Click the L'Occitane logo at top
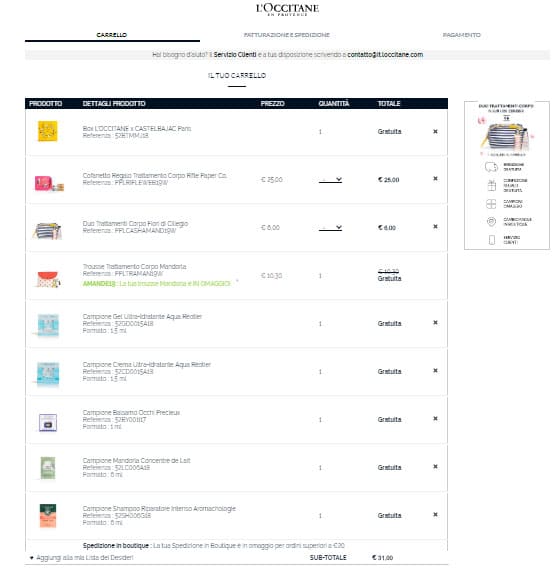This screenshot has width=556, height=580. click(x=287, y=9)
